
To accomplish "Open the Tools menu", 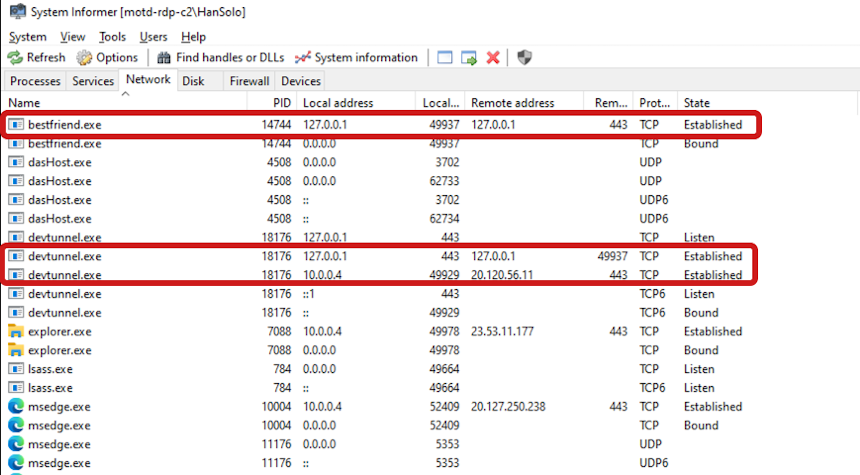I will 112,37.
